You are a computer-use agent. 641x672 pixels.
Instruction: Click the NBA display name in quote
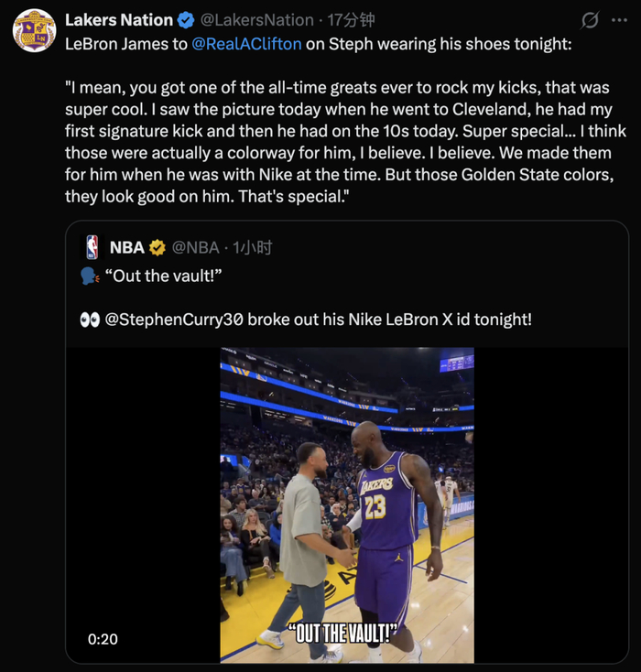tap(126, 247)
